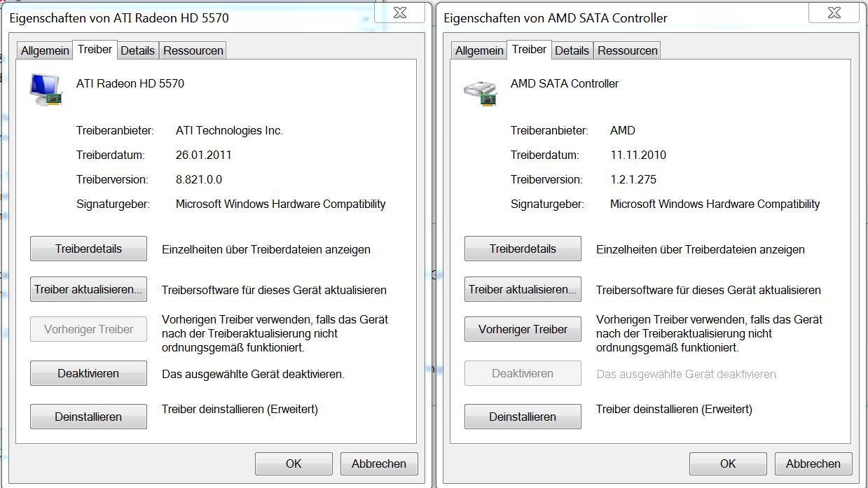Click AMD SATA Controller device name text
The width and height of the screenshot is (868, 488).
coord(565,83)
